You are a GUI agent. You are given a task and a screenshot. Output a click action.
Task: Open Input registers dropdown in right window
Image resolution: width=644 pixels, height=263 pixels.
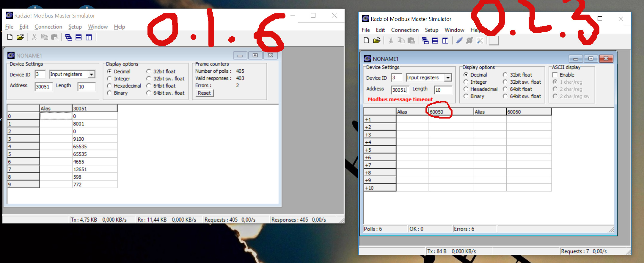[448, 77]
